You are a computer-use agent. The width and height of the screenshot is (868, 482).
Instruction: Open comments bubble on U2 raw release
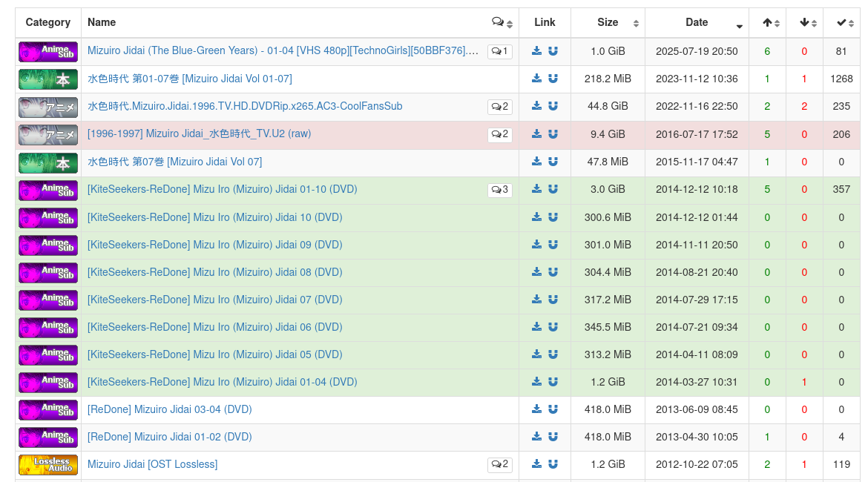[x=499, y=134]
